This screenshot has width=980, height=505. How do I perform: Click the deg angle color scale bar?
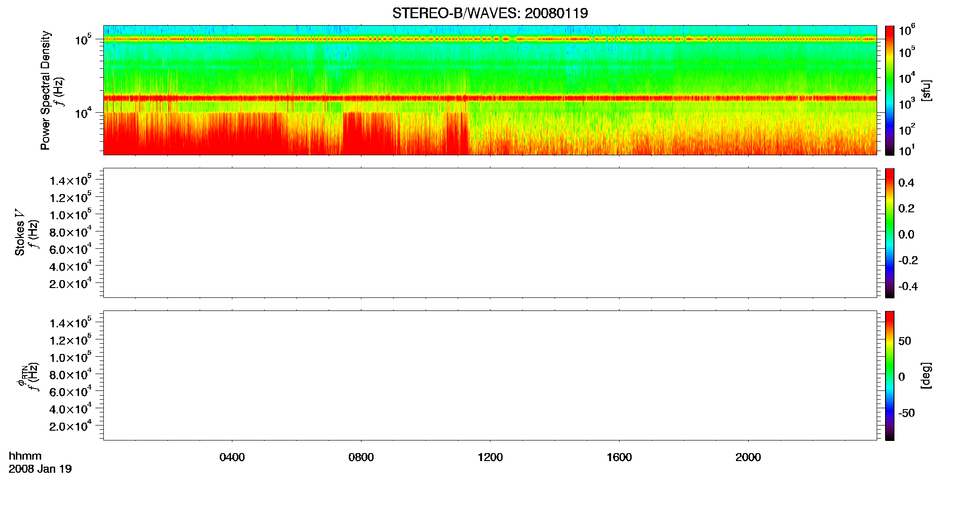tap(890, 375)
